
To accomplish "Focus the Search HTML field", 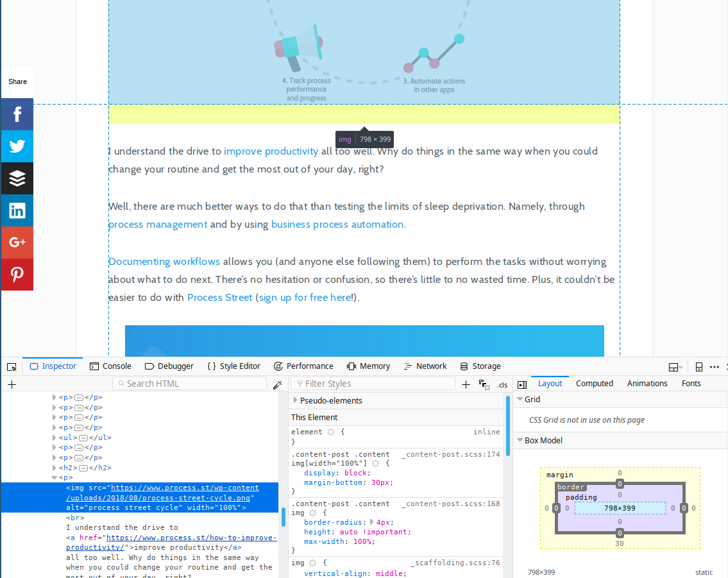I will tap(189, 384).
